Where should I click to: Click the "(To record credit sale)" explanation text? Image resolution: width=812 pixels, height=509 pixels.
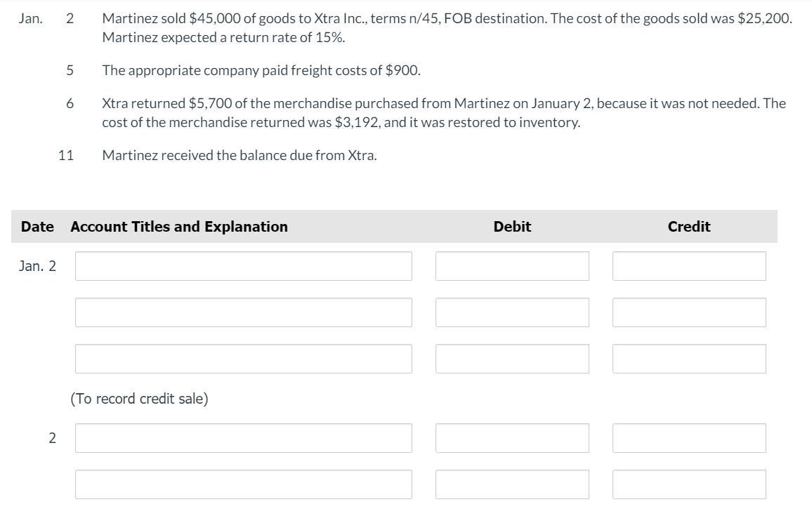139,399
